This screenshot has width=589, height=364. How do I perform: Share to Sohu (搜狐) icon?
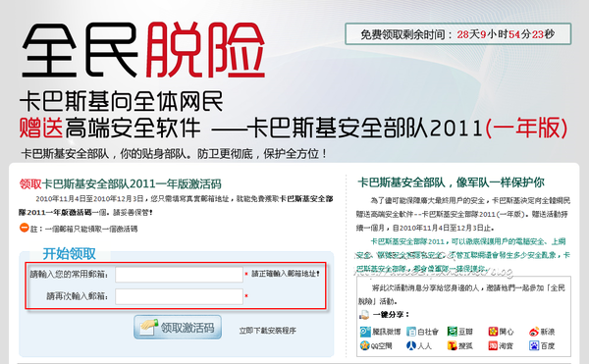[x=452, y=345]
